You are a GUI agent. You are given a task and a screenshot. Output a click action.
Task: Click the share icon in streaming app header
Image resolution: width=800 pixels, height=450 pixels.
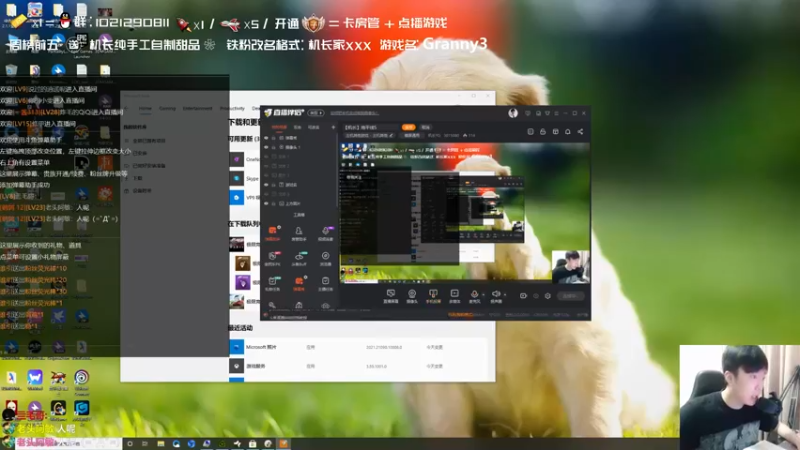tap(580, 132)
